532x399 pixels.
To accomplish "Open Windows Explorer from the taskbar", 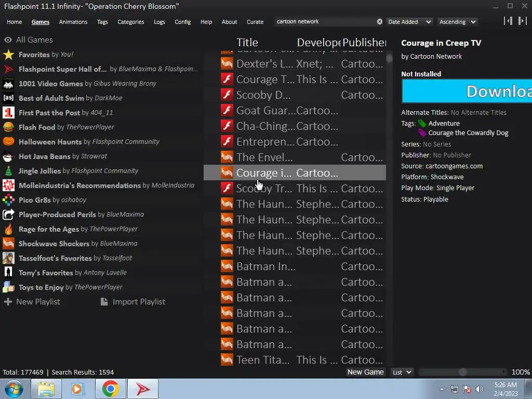I will 46,389.
